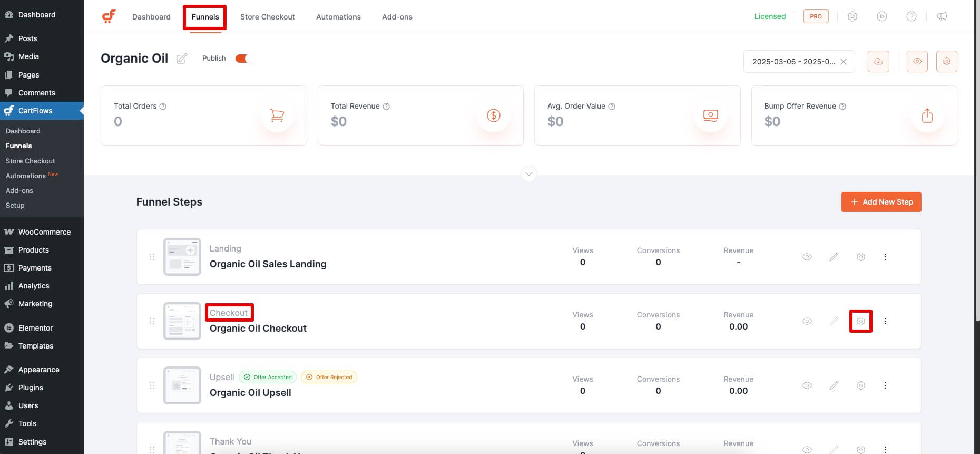The width and height of the screenshot is (980, 454).
Task: View the Thank You step eye icon
Action: pyautogui.click(x=807, y=450)
